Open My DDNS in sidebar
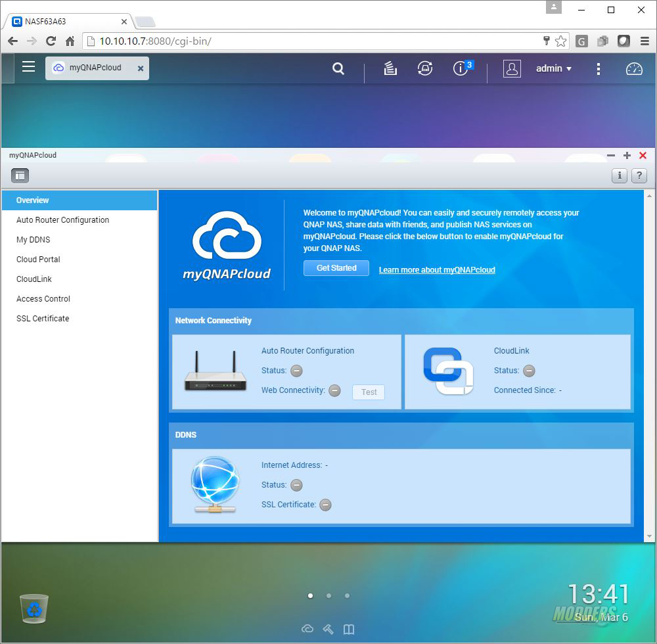The image size is (657, 644). (79, 240)
